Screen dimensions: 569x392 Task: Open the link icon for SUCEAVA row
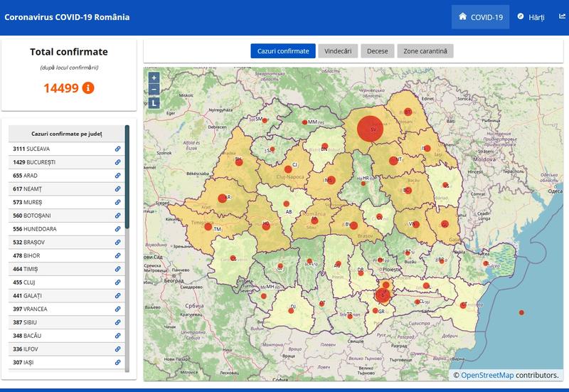click(117, 149)
